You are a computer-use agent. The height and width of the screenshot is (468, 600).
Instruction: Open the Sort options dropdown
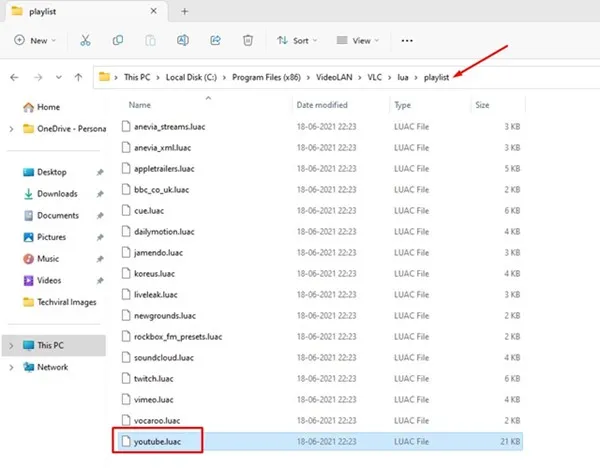(297, 40)
